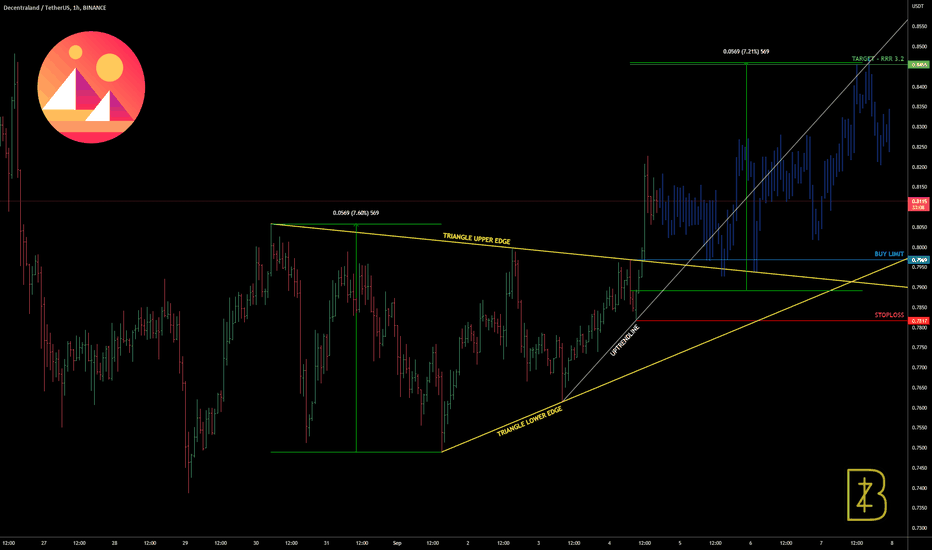Click 0.7600 on the price axis

pos(920,408)
